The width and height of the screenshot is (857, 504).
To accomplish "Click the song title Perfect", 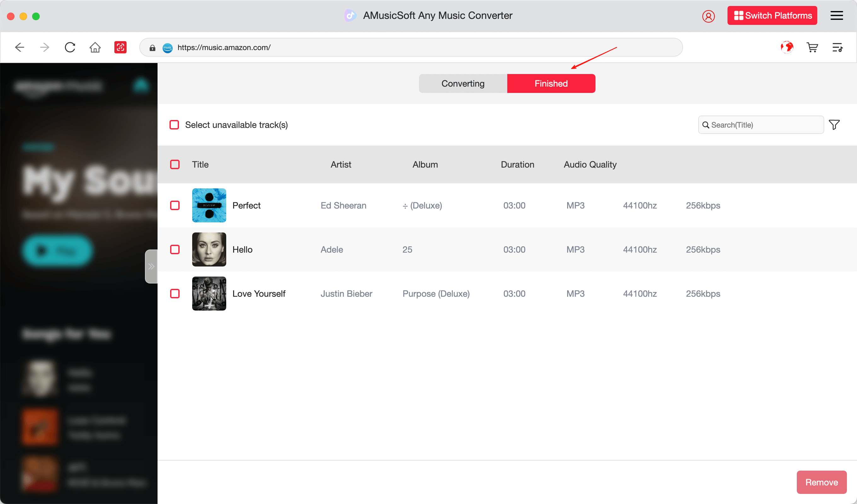I will click(246, 205).
